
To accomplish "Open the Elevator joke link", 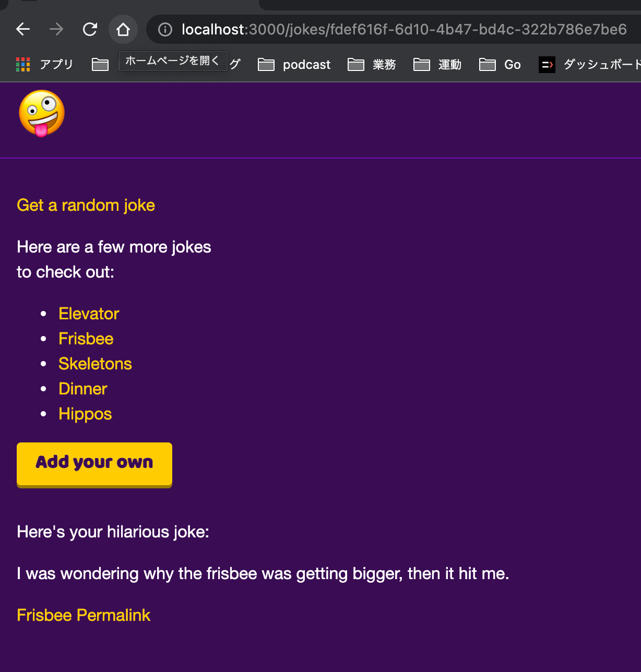I will click(89, 314).
